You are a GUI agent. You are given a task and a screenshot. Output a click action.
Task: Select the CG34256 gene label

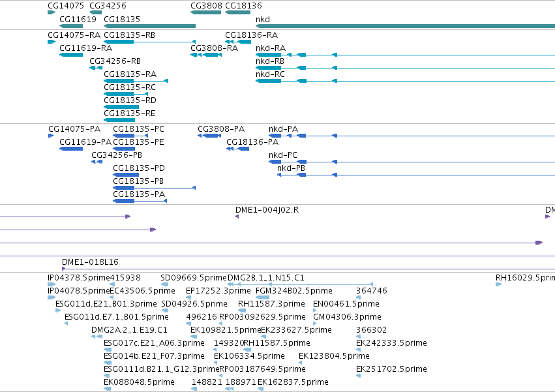click(108, 6)
